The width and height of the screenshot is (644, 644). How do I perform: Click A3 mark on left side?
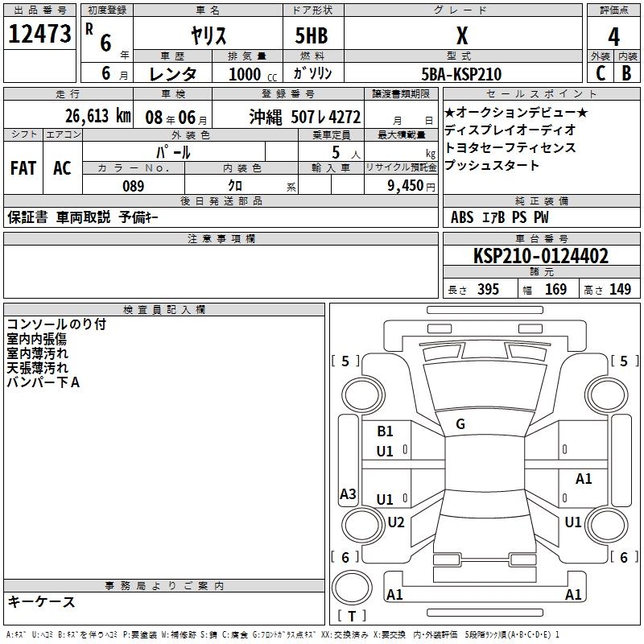click(x=348, y=493)
